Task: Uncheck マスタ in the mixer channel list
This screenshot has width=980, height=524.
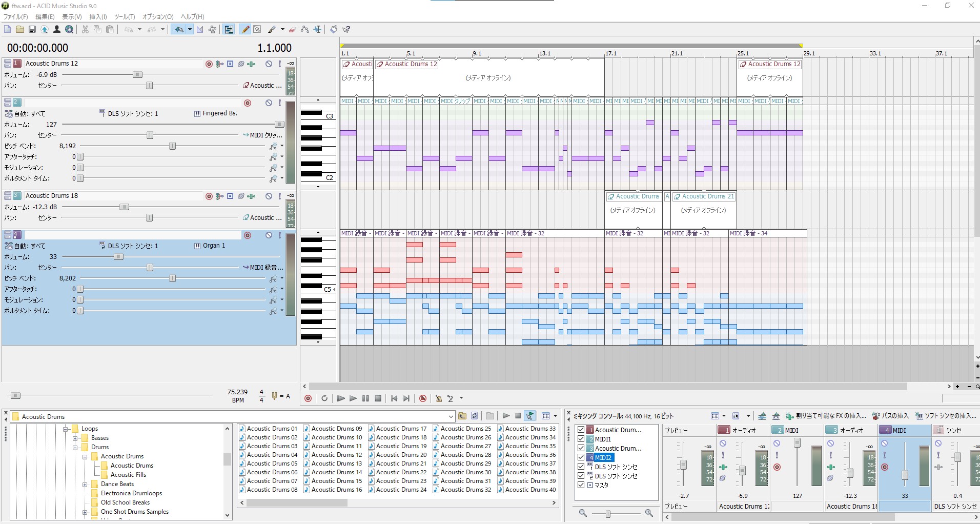Action: (581, 485)
